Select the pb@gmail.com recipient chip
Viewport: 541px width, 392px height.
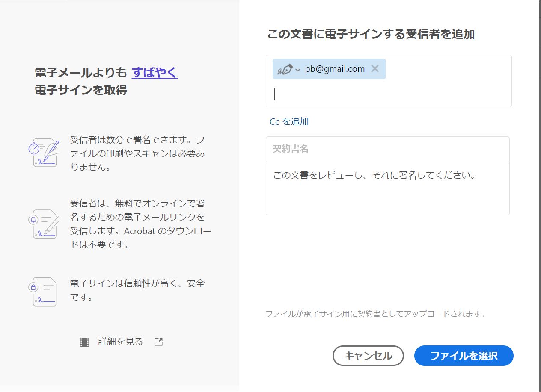point(334,69)
